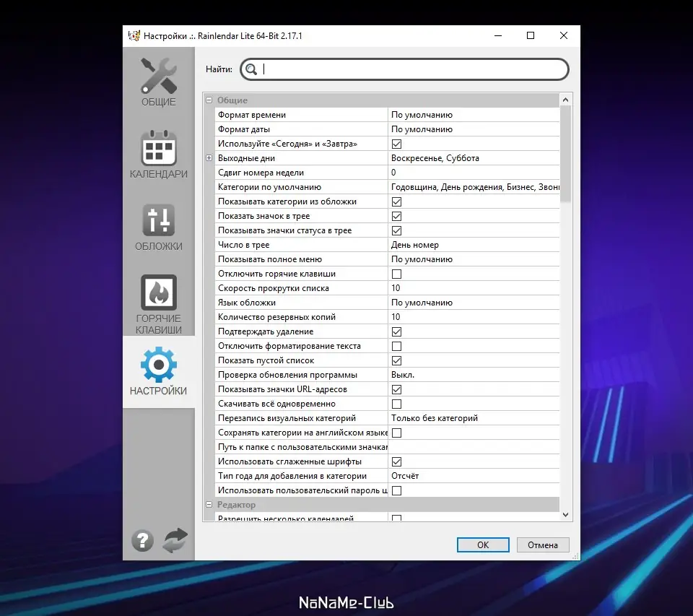
Task: Enable Скачивать всё одновременно checkbox
Action: [396, 404]
